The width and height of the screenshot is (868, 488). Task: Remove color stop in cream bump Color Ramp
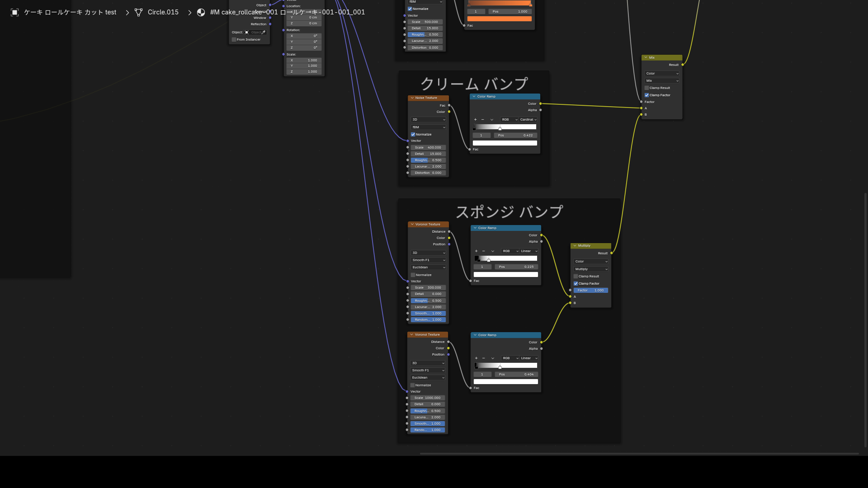click(482, 120)
